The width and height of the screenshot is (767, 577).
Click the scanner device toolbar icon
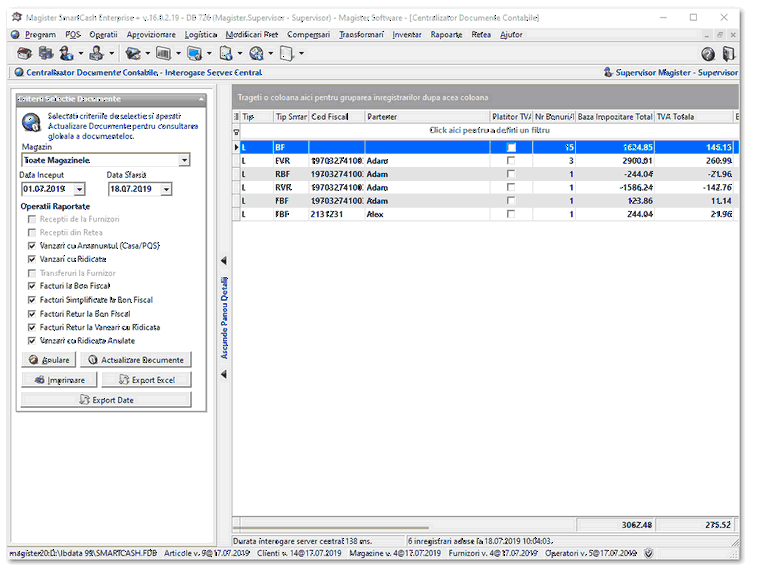pyautogui.click(x=133, y=53)
